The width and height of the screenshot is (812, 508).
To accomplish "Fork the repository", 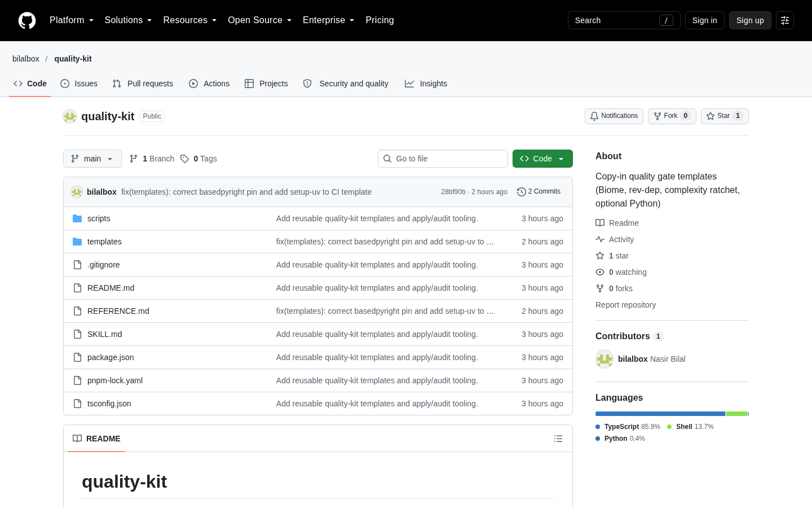I will [x=672, y=116].
